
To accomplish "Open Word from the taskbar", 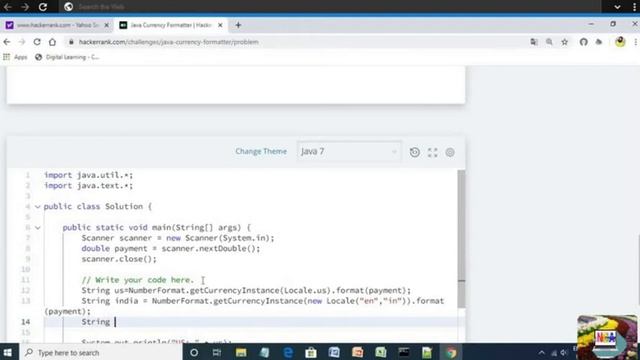I will [334, 353].
